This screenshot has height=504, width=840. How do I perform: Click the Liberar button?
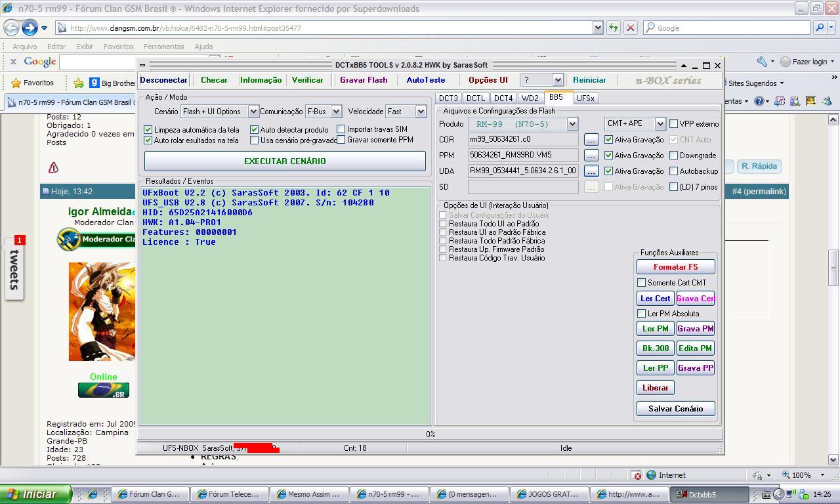(x=655, y=388)
